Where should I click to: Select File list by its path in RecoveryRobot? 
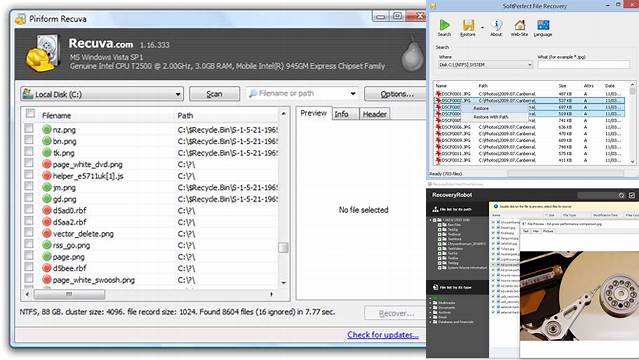456,209
